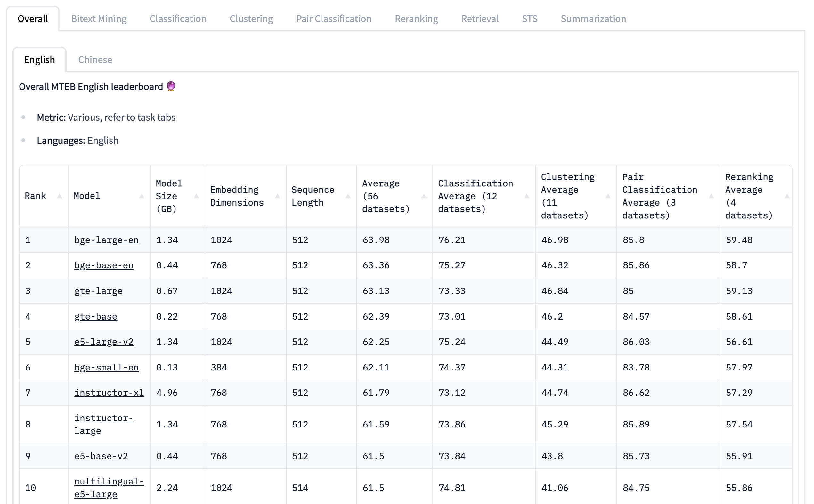Viewport: 814px width, 504px height.
Task: Click the Metric: Various description line
Action: (106, 117)
